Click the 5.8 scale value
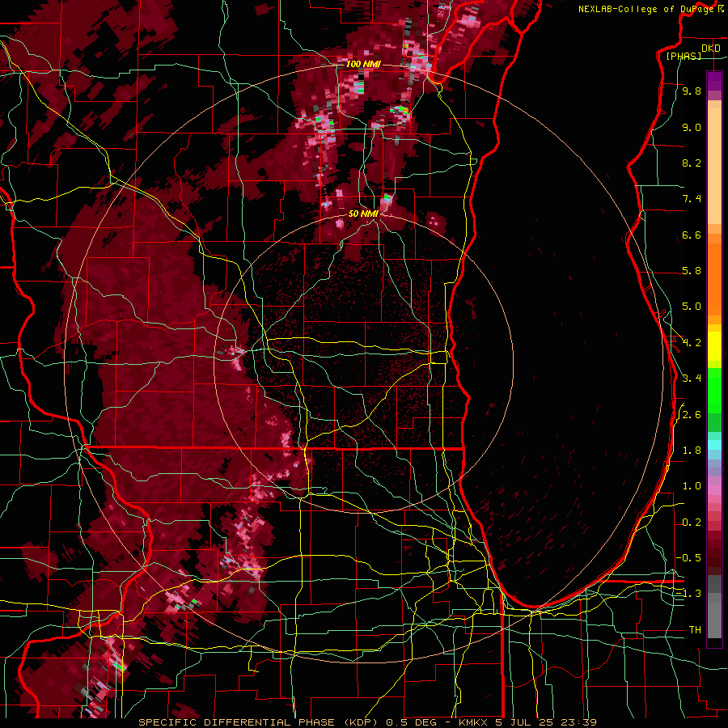This screenshot has width=728, height=728. coord(692,271)
